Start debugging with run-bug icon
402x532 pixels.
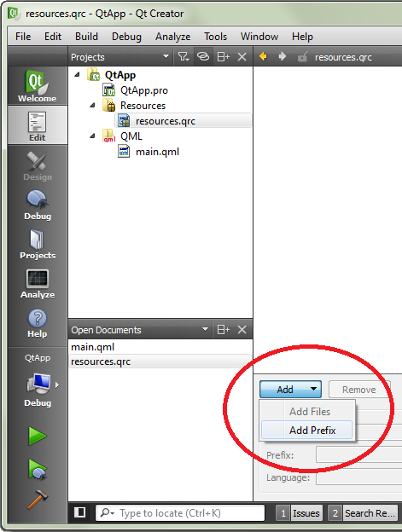click(38, 470)
